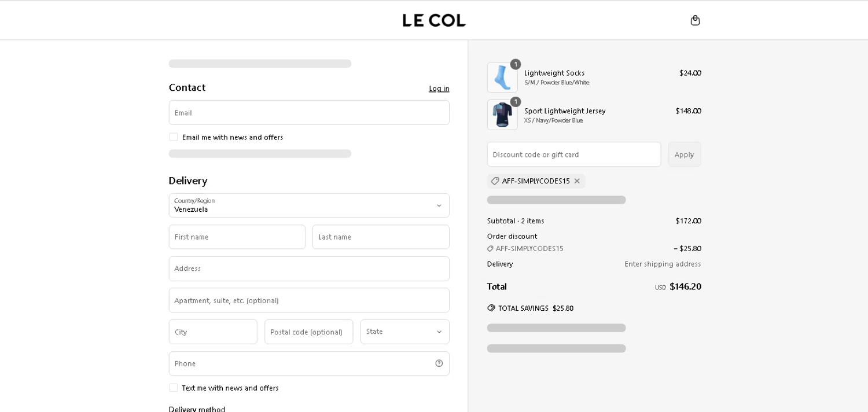868x412 pixels.
Task: Click the Lightweight Socks product name
Action: (x=554, y=73)
